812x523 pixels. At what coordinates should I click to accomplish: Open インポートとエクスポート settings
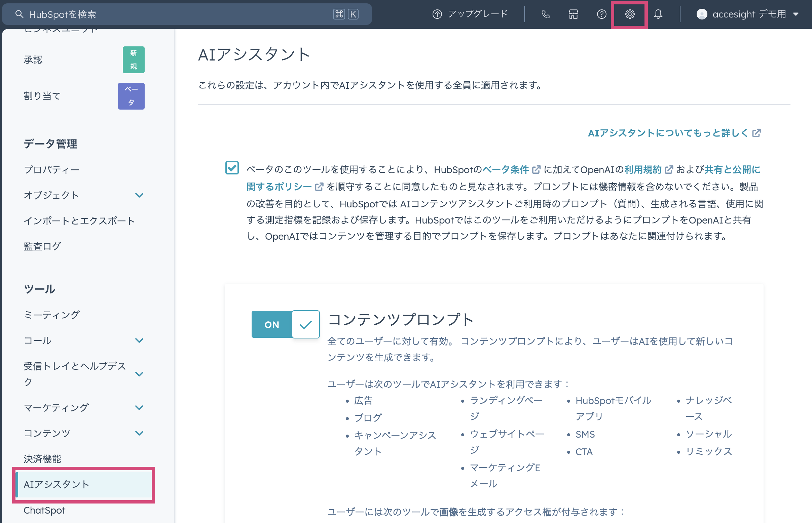(x=79, y=221)
